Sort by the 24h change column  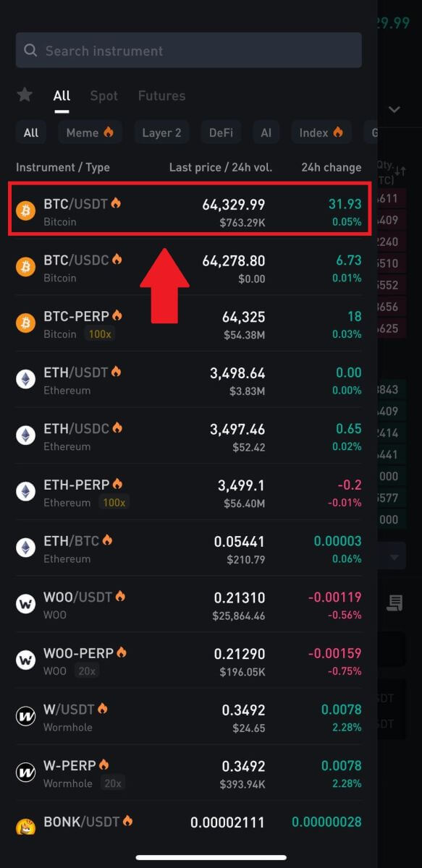coord(330,167)
